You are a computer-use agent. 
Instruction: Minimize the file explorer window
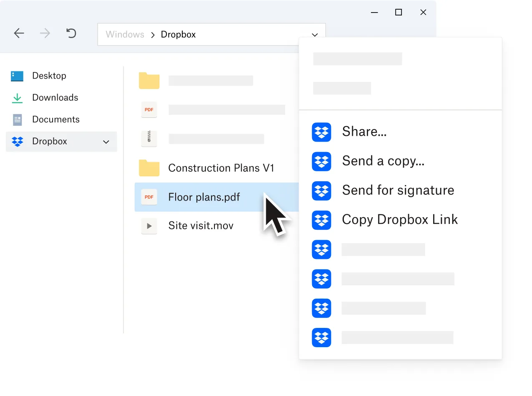[374, 13]
